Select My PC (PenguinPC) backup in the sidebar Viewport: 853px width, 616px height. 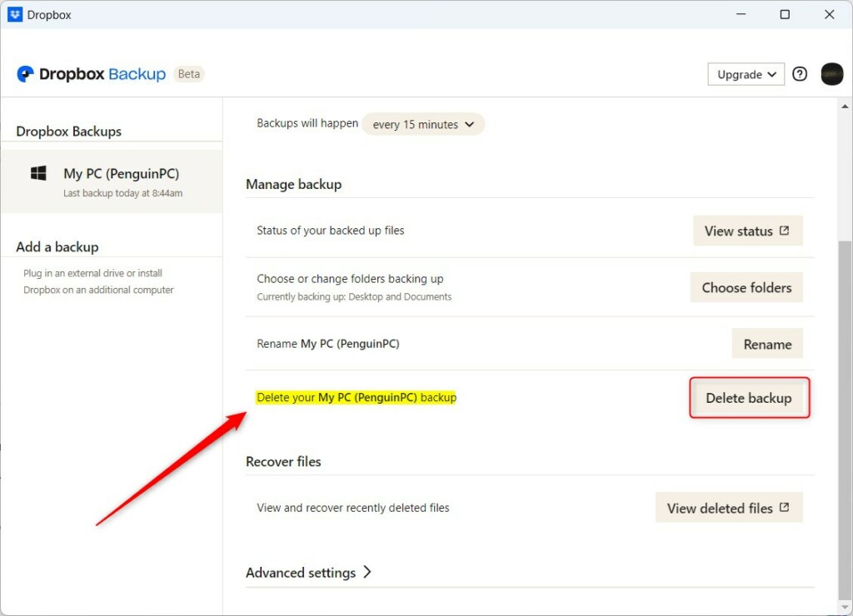[112, 181]
